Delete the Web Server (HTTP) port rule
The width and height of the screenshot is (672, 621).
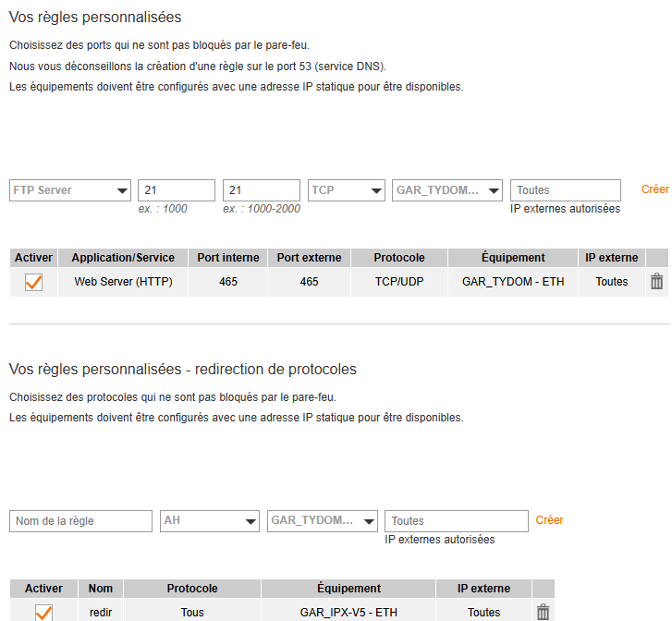[x=656, y=282]
